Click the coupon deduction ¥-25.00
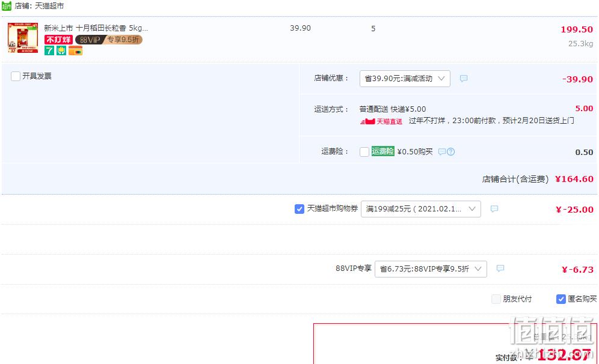The height and width of the screenshot is (364, 599). click(x=574, y=210)
